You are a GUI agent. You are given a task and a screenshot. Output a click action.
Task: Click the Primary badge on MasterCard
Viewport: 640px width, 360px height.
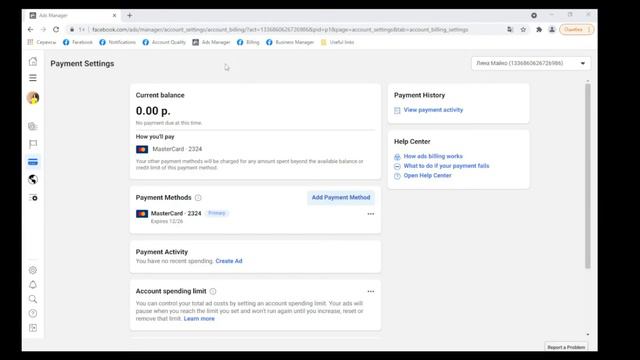pos(217,213)
